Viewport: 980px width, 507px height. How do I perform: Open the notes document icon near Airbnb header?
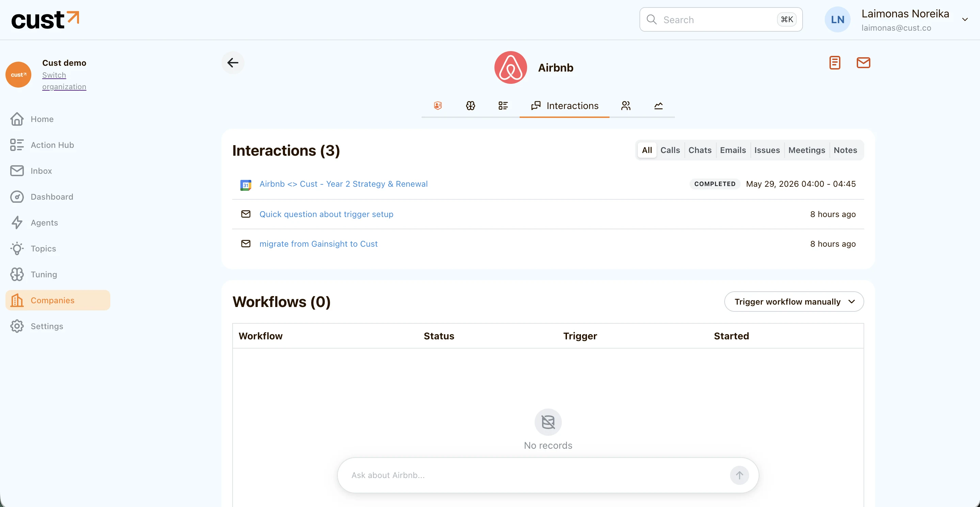pos(835,62)
